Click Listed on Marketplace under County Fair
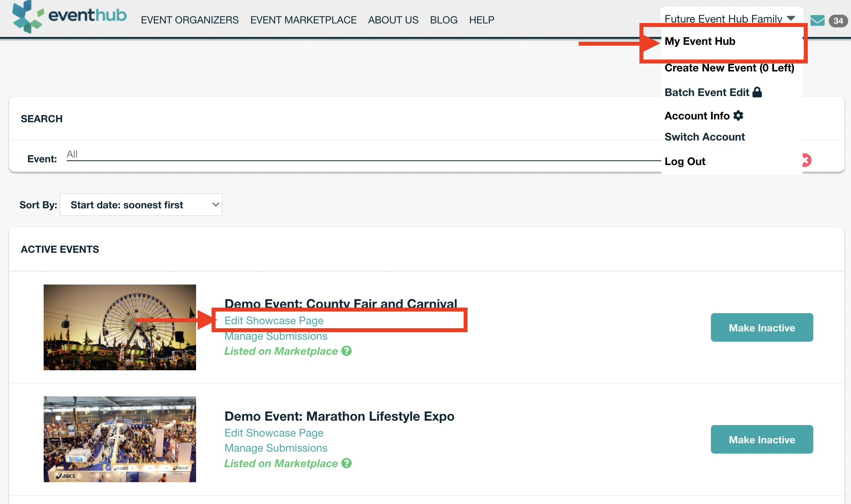 [281, 351]
